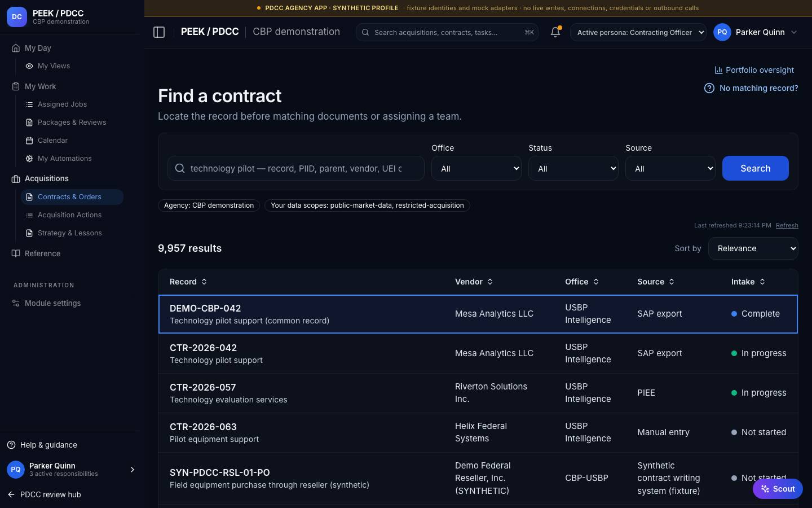Click the Refresh link
The image size is (812, 508).
click(x=787, y=225)
